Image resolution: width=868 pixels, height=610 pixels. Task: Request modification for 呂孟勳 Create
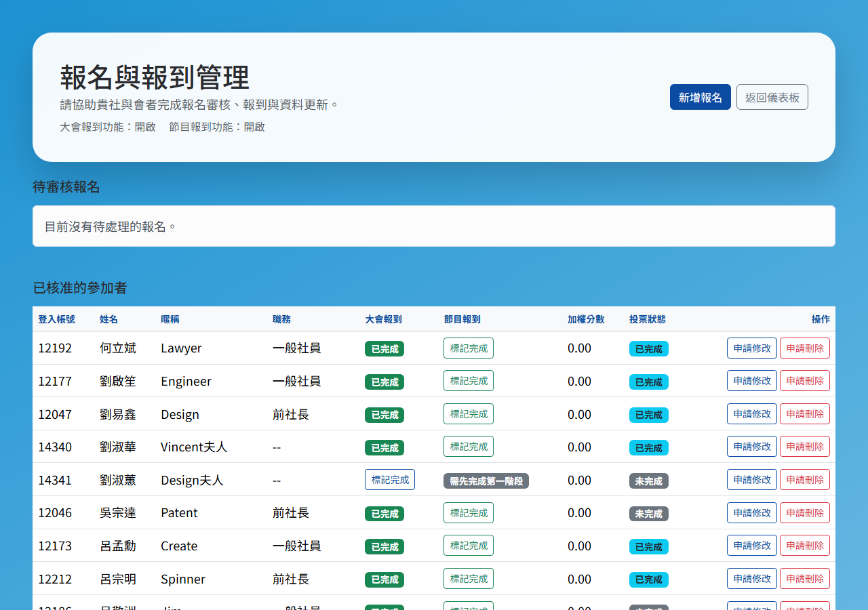pos(751,546)
